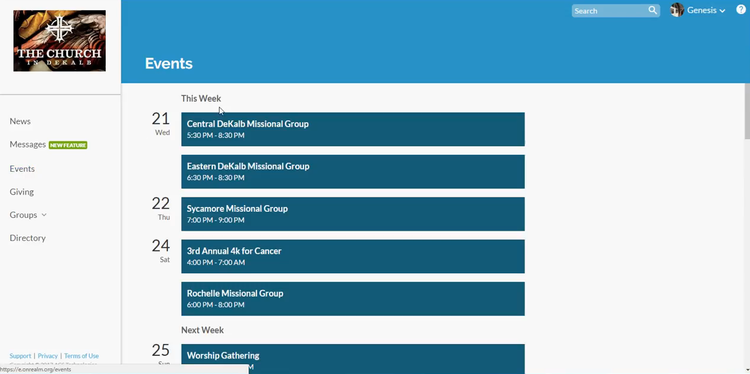Click the Events page heading
750x374 pixels.
(169, 64)
